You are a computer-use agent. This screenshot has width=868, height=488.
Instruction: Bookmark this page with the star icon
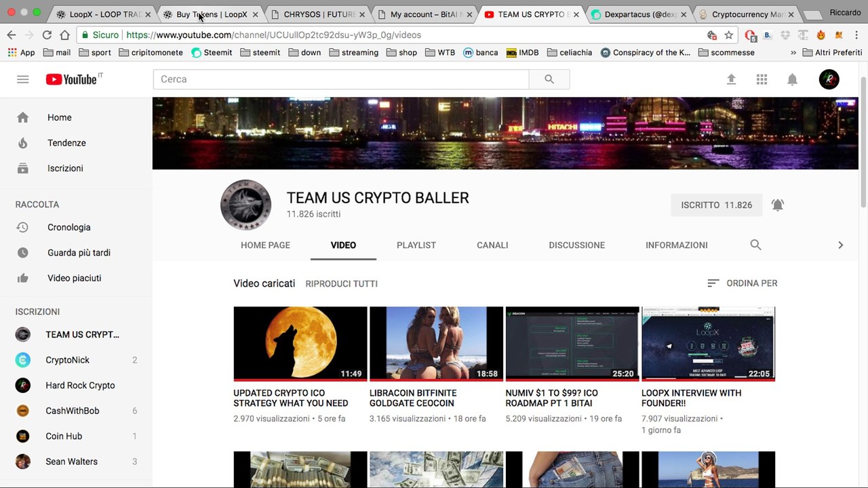[729, 35]
